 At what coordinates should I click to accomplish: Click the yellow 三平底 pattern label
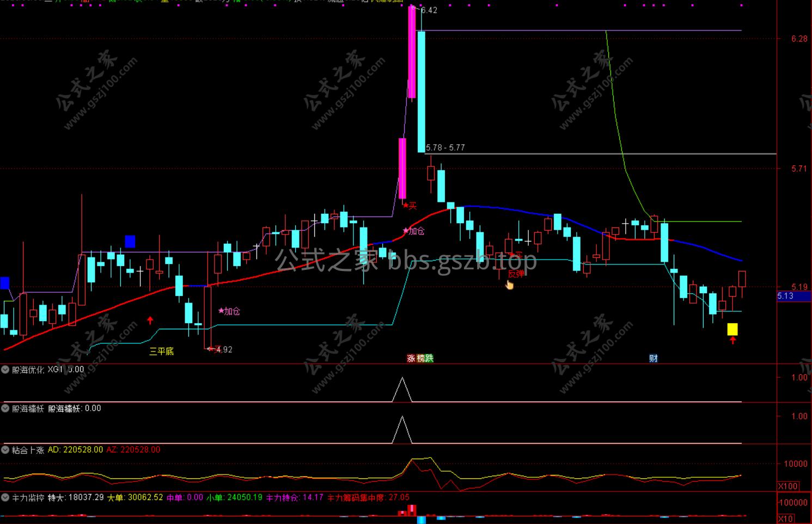pos(162,352)
